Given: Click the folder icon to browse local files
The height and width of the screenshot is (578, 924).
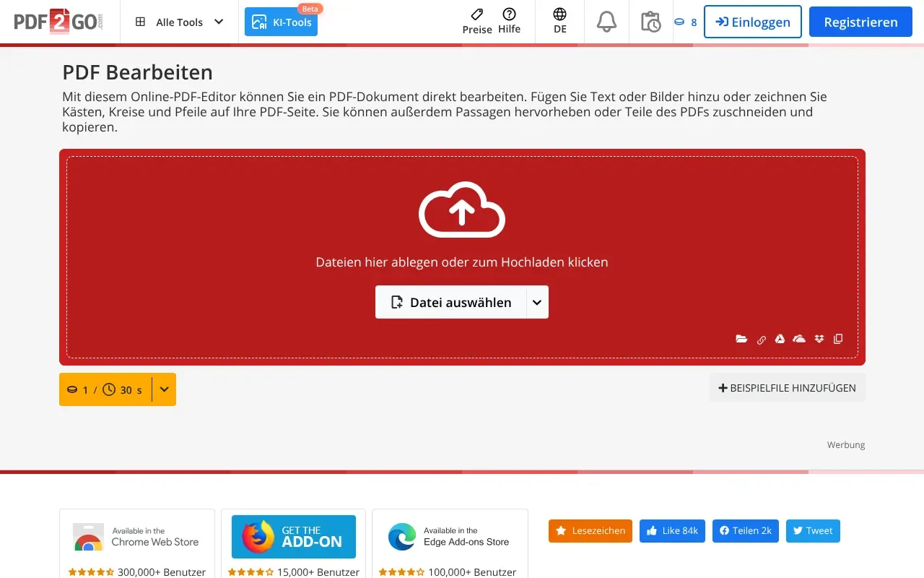Looking at the screenshot, I should (x=741, y=339).
